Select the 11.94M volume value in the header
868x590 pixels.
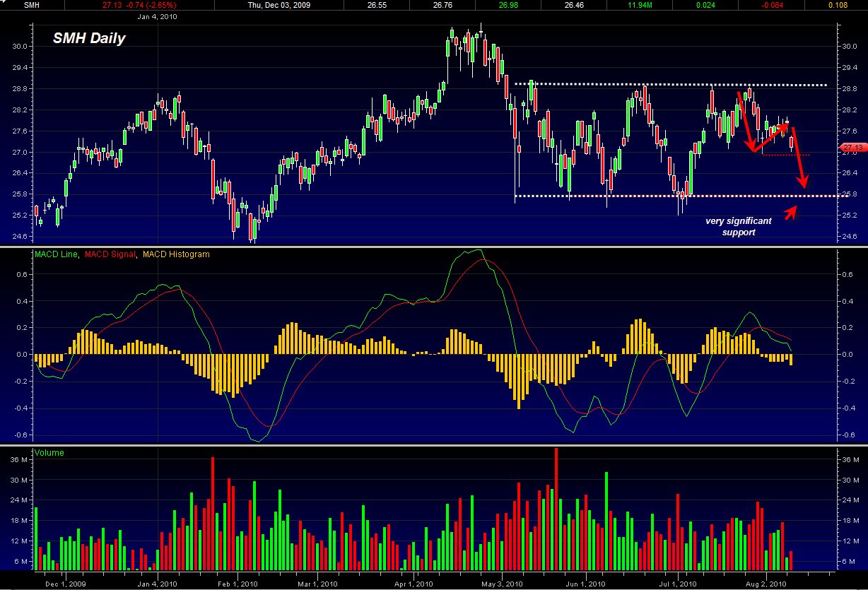(x=640, y=5)
